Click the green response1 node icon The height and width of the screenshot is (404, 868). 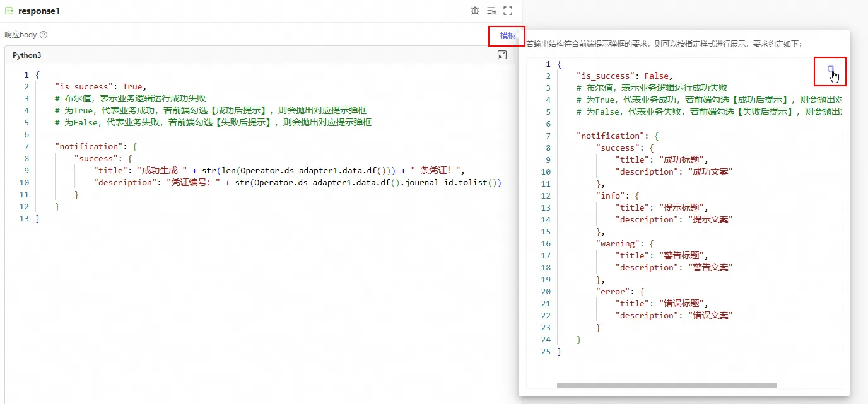click(x=9, y=11)
